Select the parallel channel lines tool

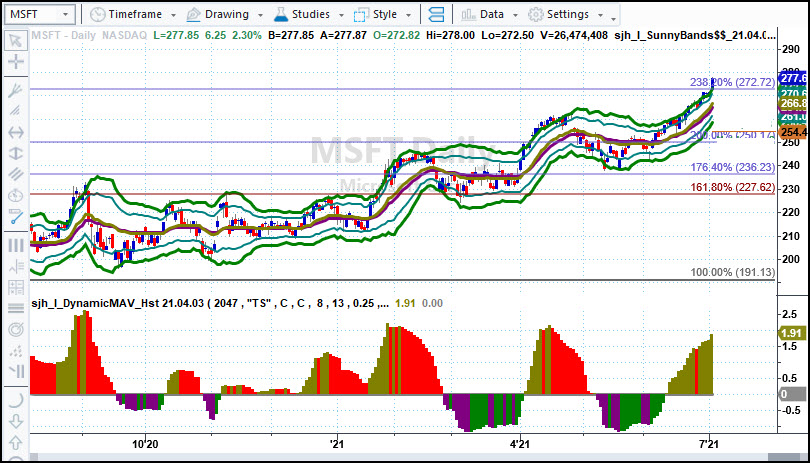tap(16, 174)
